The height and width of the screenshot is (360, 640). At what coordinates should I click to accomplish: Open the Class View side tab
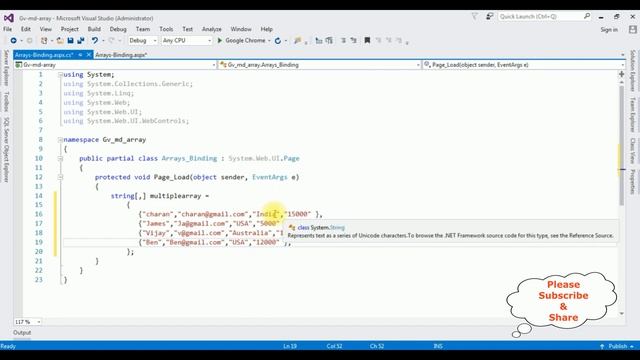coord(633,150)
